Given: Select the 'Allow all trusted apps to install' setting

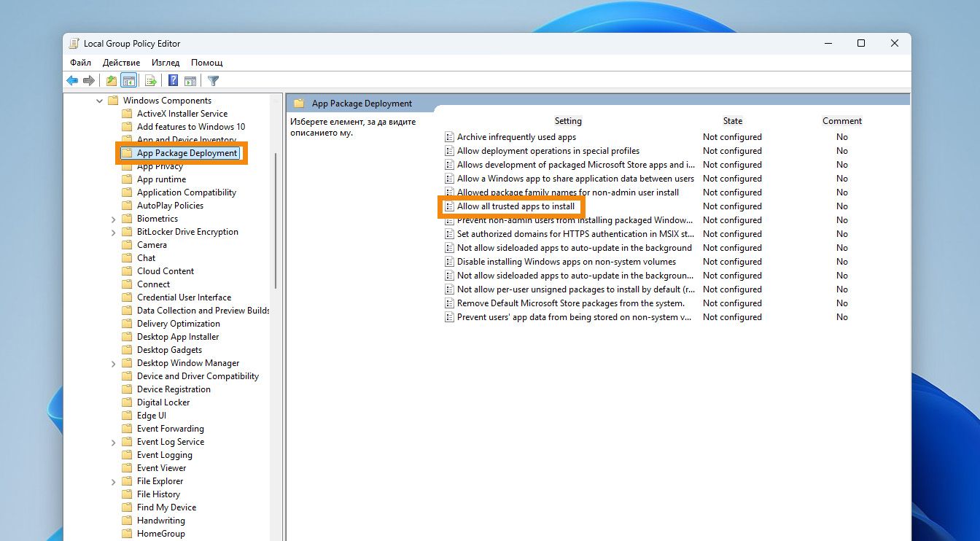Looking at the screenshot, I should tap(516, 206).
